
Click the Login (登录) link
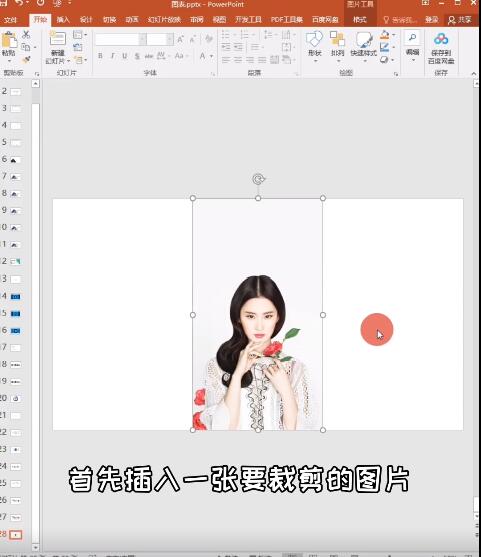pyautogui.click(x=432, y=20)
